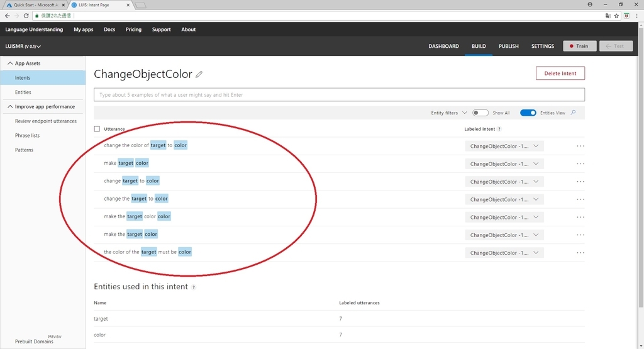Click the bookmark star in address bar
This screenshot has width=644, height=349.
[x=616, y=16]
